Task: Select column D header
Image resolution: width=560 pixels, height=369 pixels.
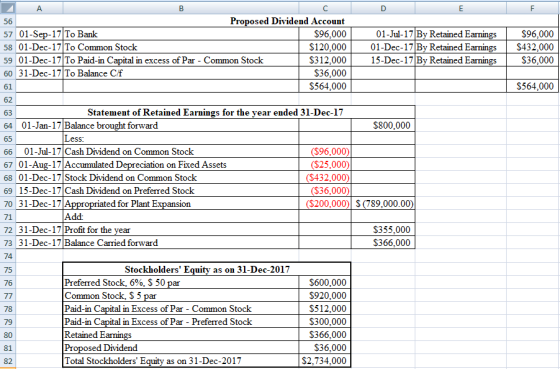Action: coord(383,8)
